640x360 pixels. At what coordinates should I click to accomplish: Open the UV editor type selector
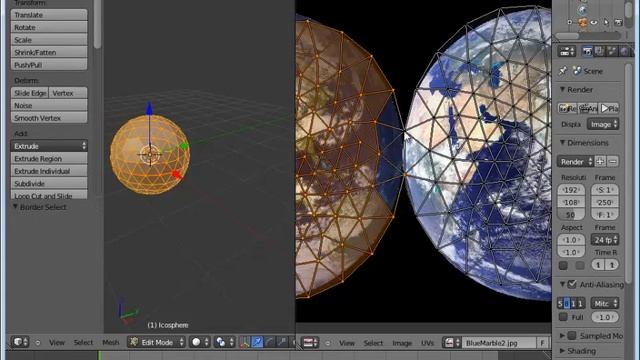309,342
